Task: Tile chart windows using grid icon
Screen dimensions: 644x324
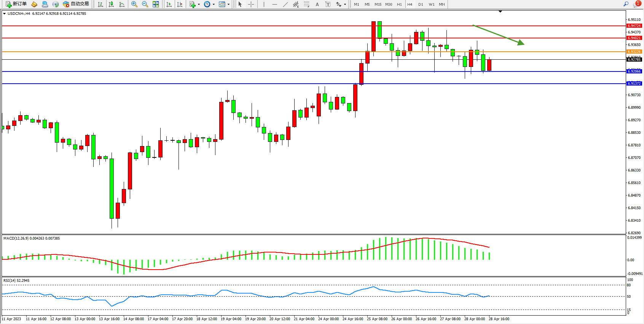Action: 156,4
